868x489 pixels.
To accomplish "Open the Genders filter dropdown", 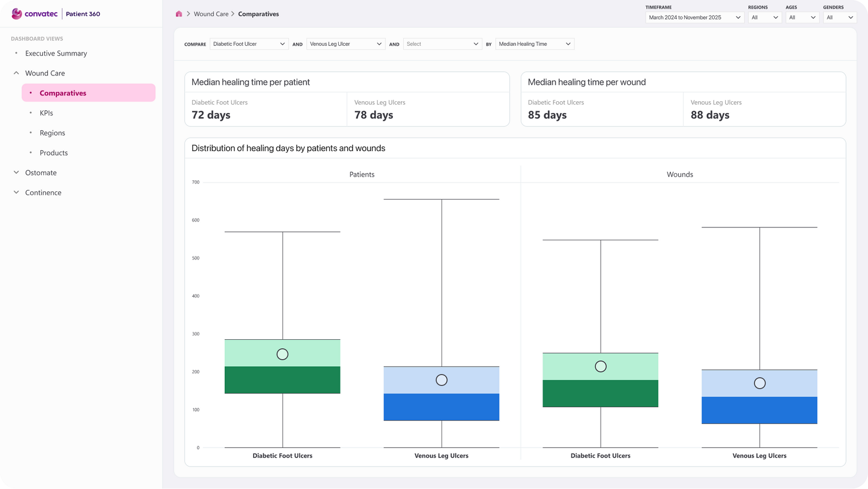I will [840, 18].
